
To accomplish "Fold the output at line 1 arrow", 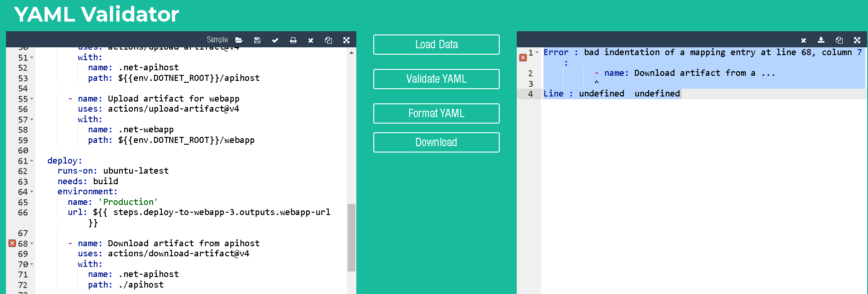I will pos(537,52).
